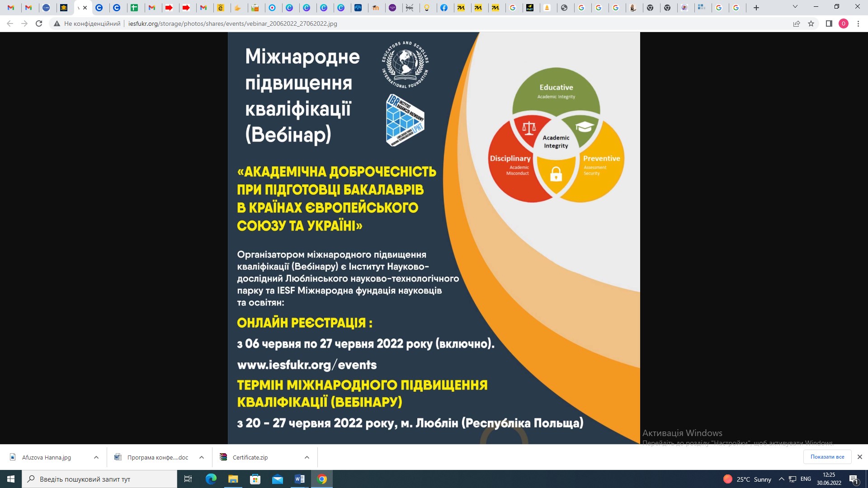Click the profile avatar icon
This screenshot has width=868, height=488.
click(844, 23)
